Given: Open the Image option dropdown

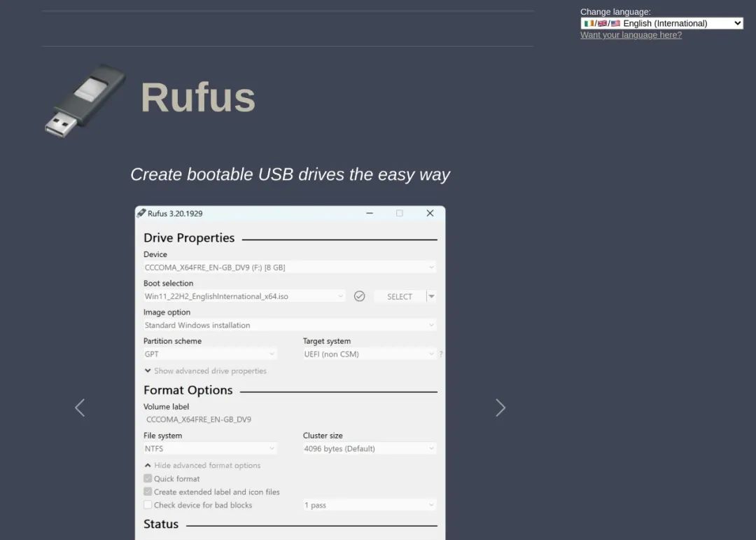Looking at the screenshot, I should coord(290,325).
